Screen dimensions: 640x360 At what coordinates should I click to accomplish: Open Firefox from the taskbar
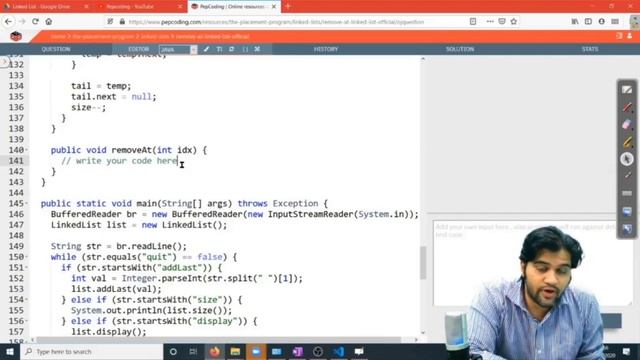[x=215, y=351]
